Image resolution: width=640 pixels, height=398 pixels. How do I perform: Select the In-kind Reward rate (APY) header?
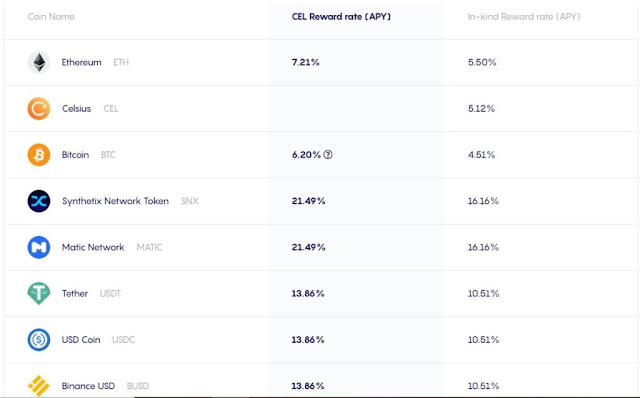524,17
